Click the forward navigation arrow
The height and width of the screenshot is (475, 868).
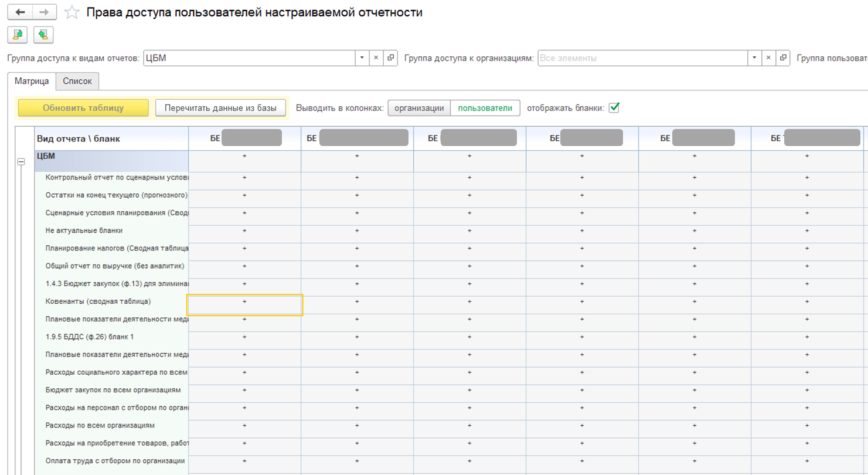click(x=44, y=12)
